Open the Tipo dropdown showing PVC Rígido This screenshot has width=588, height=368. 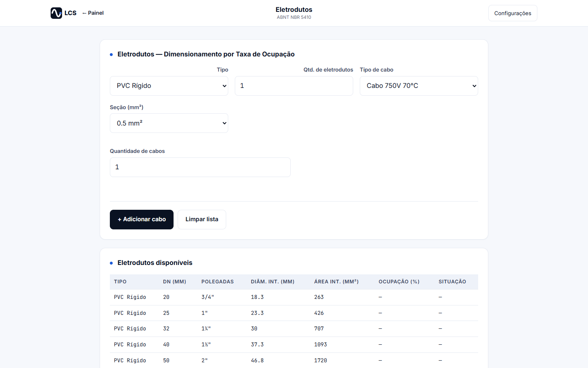pyautogui.click(x=169, y=86)
